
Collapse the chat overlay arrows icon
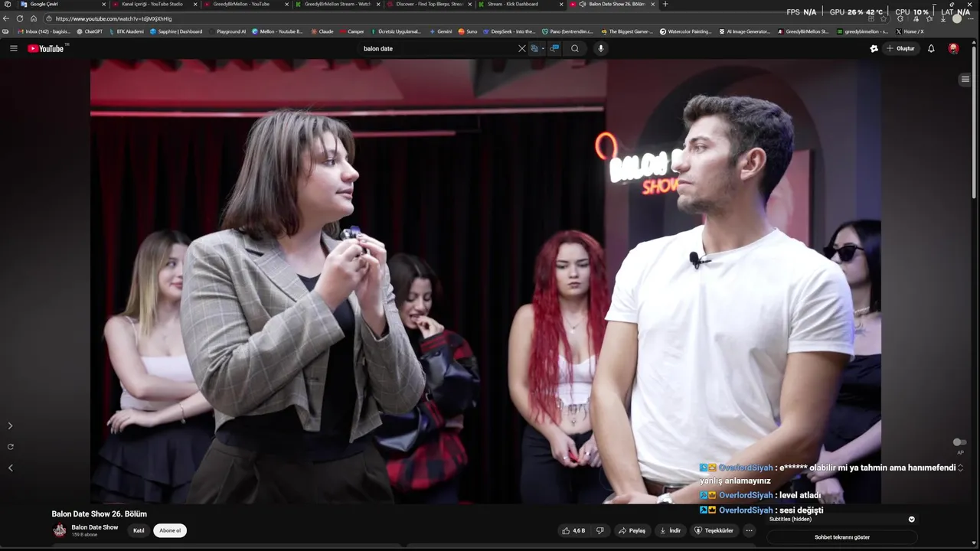(960, 468)
